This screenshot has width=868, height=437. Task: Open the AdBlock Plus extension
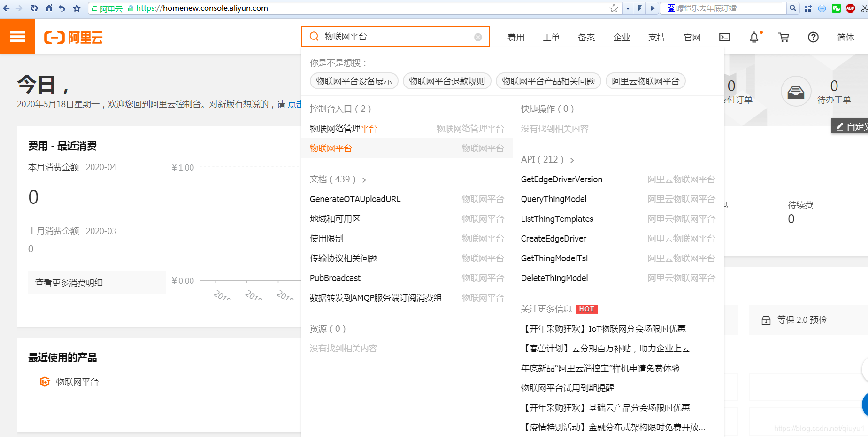850,8
